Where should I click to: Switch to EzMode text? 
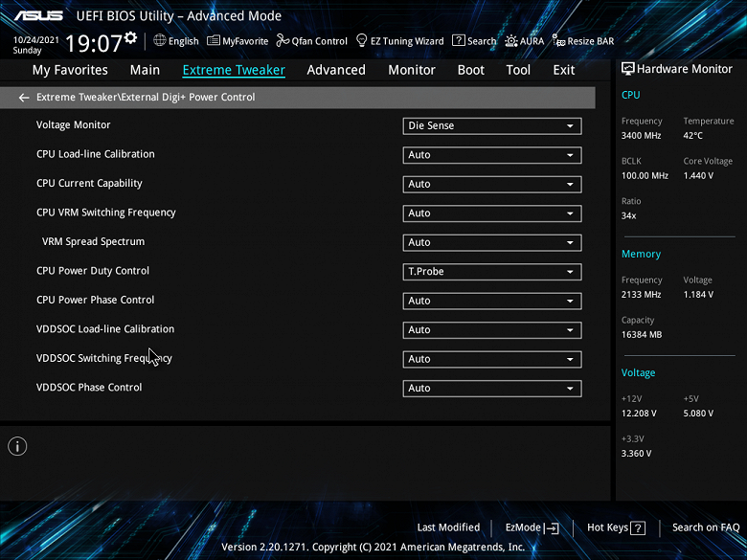(x=523, y=527)
